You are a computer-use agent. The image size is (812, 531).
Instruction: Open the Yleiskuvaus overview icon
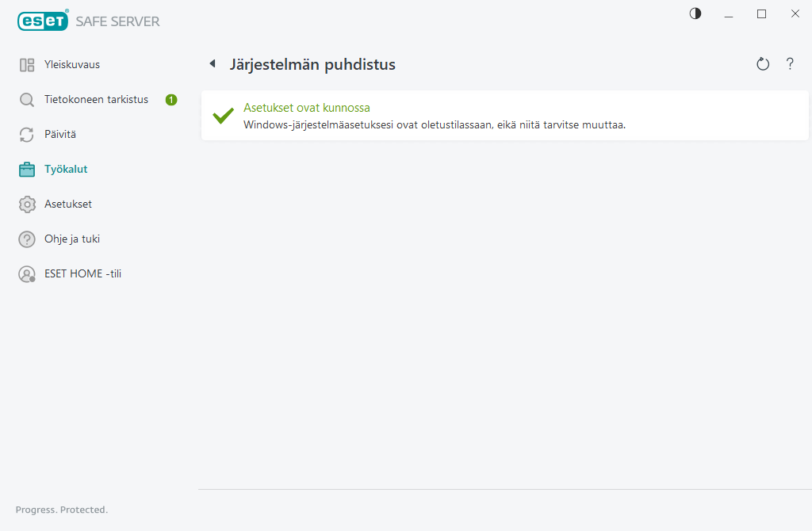tap(26, 64)
